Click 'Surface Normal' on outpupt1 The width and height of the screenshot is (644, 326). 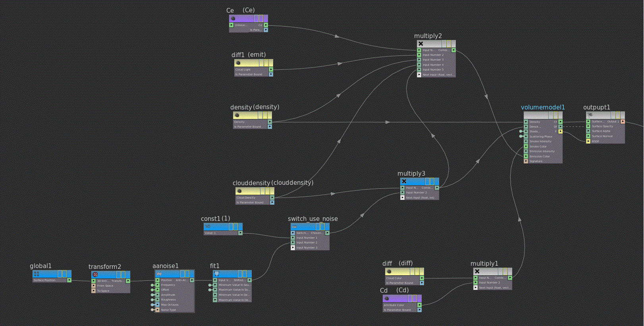point(602,136)
